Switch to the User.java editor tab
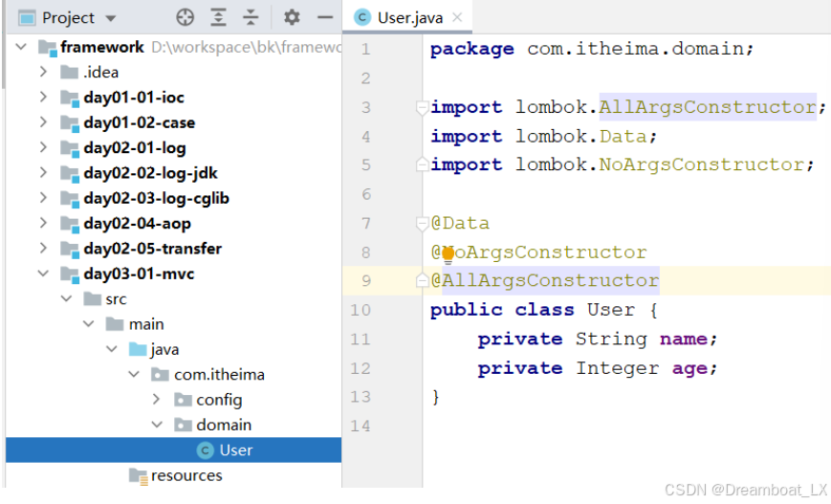Screen dimensions: 831x504 tap(409, 18)
